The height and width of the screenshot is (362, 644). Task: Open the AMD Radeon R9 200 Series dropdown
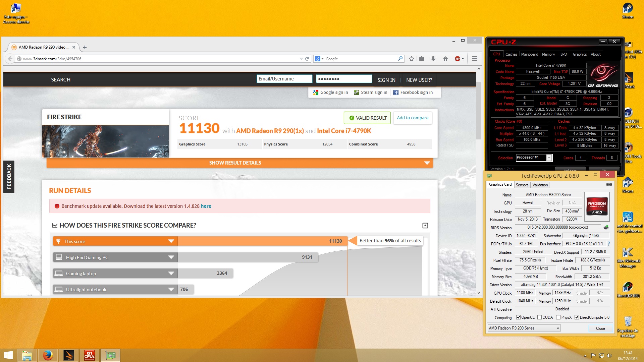pyautogui.click(x=524, y=328)
